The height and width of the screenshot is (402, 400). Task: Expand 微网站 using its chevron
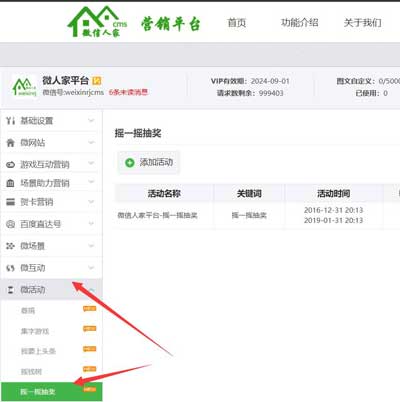[x=91, y=142]
